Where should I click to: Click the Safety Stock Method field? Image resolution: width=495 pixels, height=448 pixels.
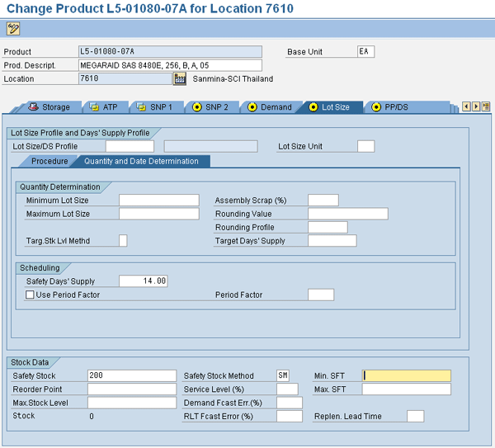point(283,375)
